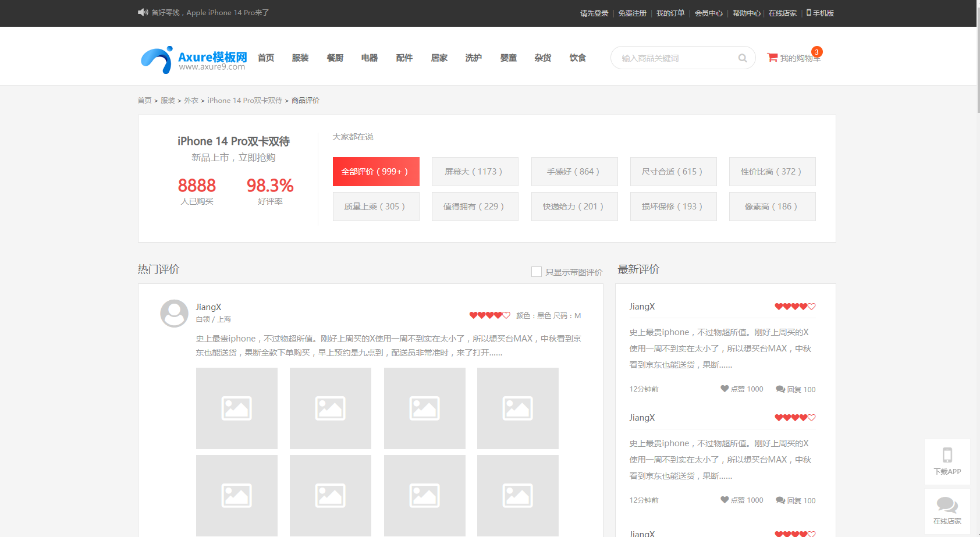
Task: Click the star-heart rating in the hot review
Action: 489,315
